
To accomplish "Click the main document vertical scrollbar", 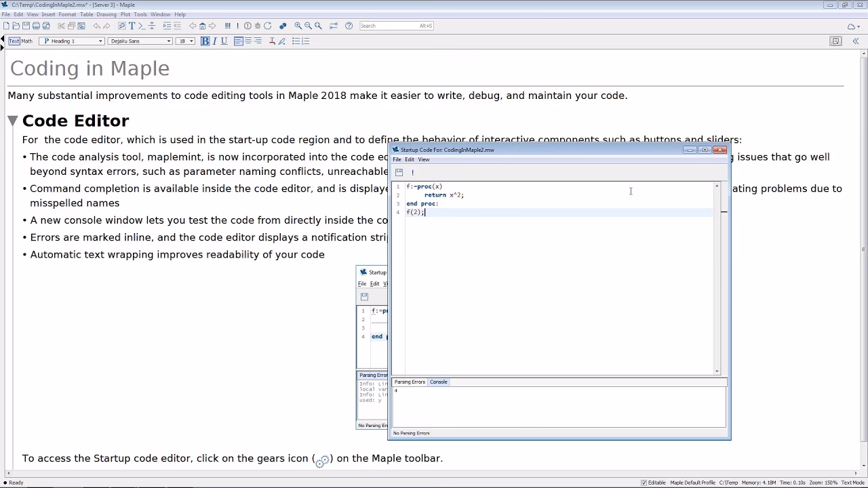I will (x=863, y=258).
